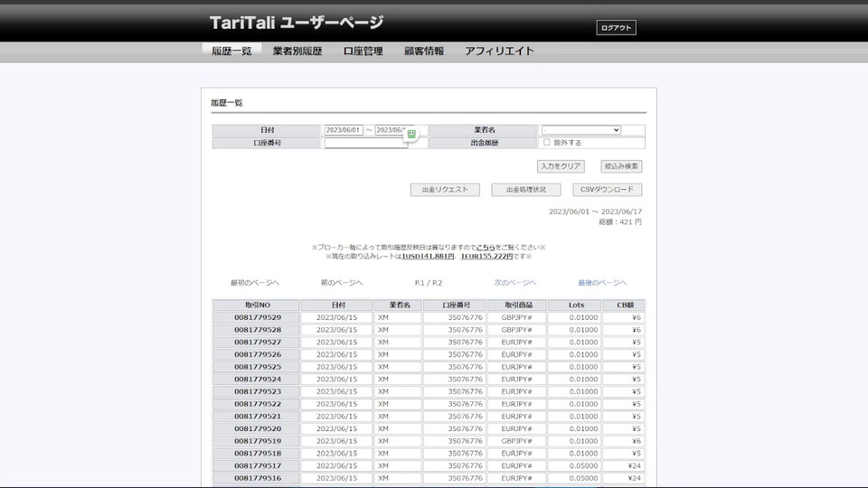Screen dimensions: 868x488
Task: Select transaction number 0081779529
Action: tap(258, 317)
